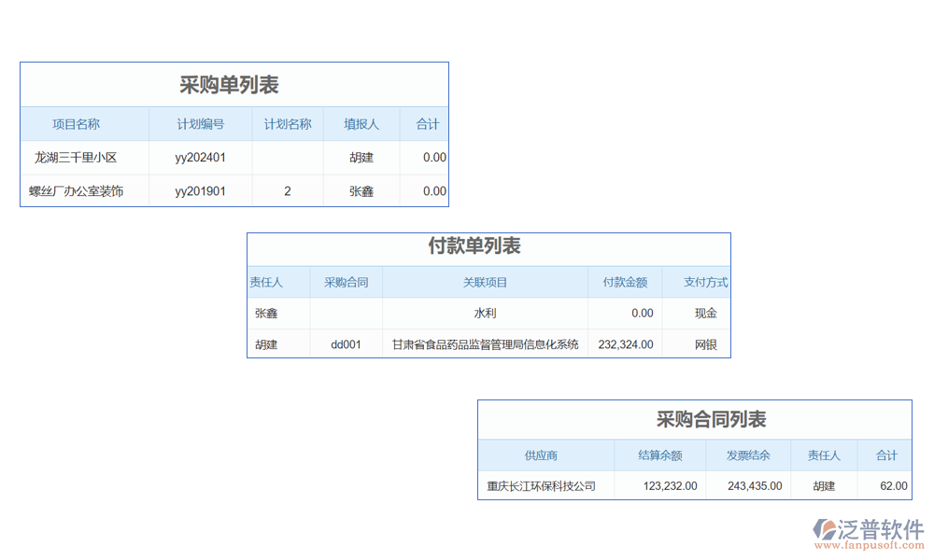Select the 网银 payment method cell
The height and width of the screenshot is (560, 934).
(x=705, y=344)
